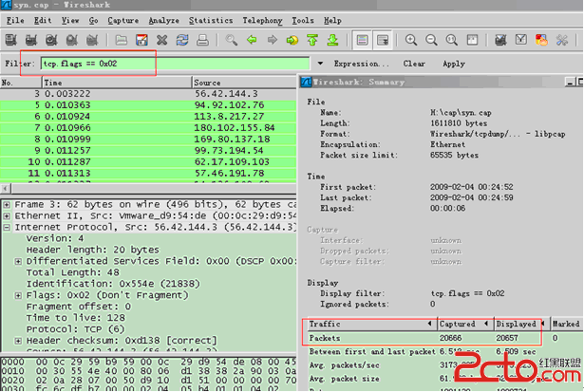Expand Differentiated Services Field node

tap(18, 261)
